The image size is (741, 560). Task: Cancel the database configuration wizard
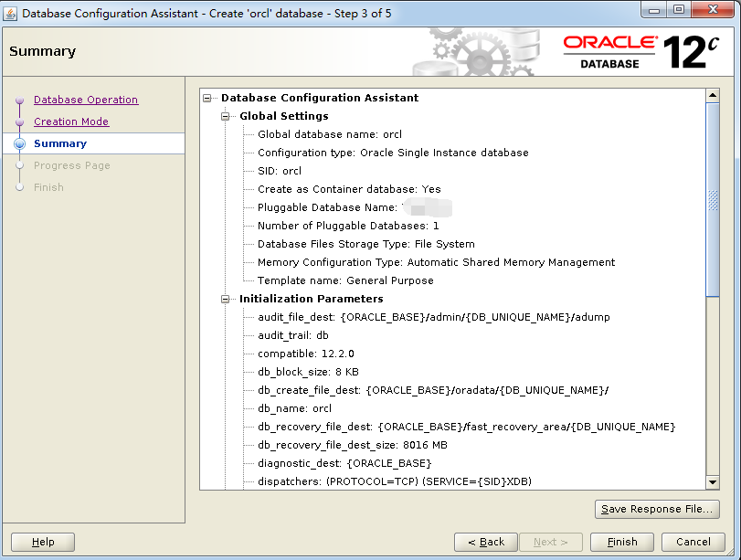(x=693, y=542)
